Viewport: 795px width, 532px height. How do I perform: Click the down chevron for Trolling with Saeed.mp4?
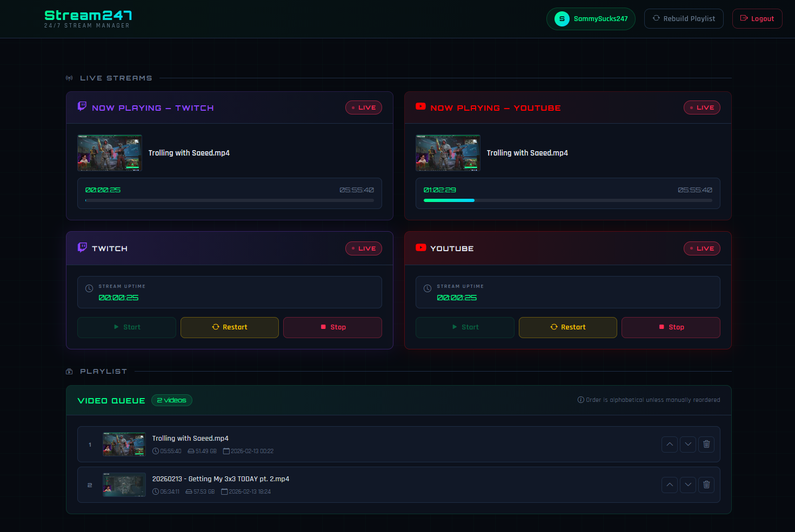[x=688, y=444]
